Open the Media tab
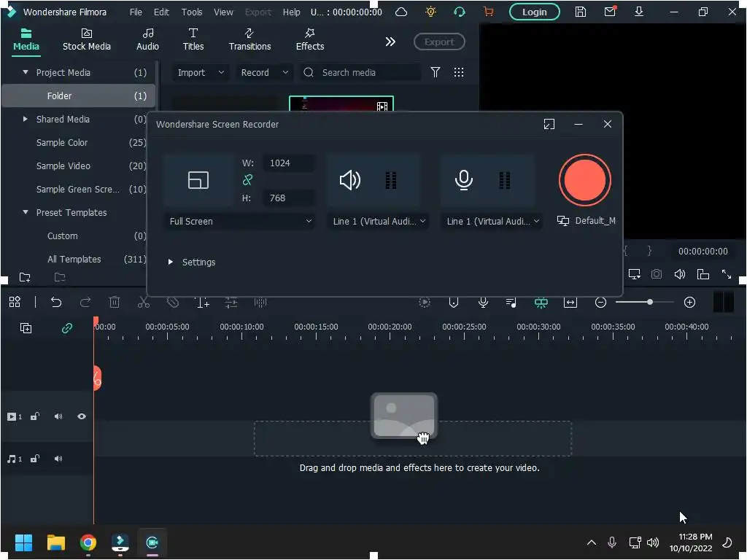747x560 pixels. pyautogui.click(x=26, y=40)
